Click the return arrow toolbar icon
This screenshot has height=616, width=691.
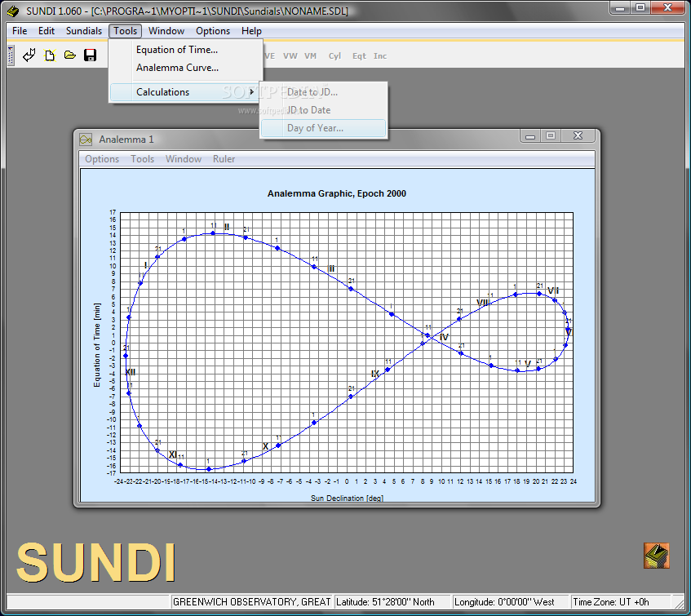29,55
